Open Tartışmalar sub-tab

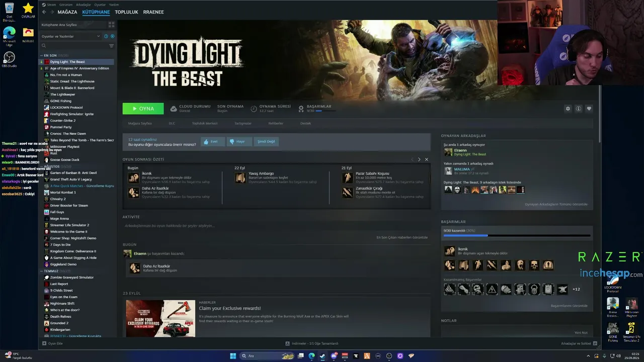(243, 123)
